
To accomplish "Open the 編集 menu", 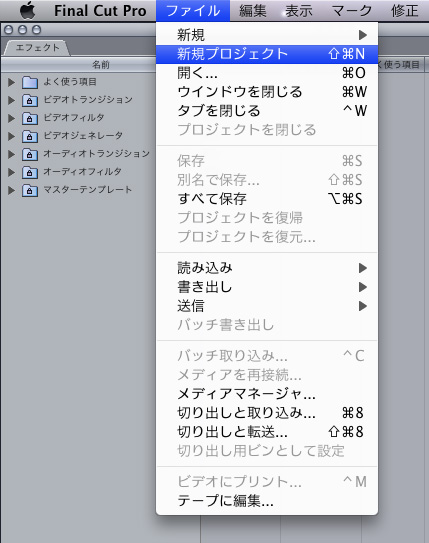I will (x=253, y=11).
